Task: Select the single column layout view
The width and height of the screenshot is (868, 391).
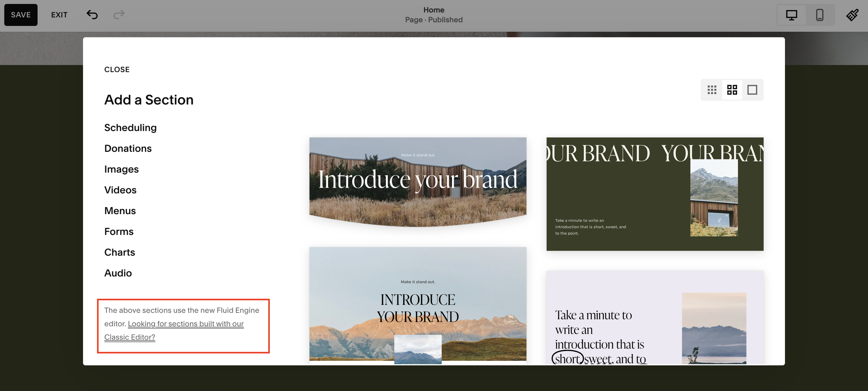Action: click(x=752, y=90)
